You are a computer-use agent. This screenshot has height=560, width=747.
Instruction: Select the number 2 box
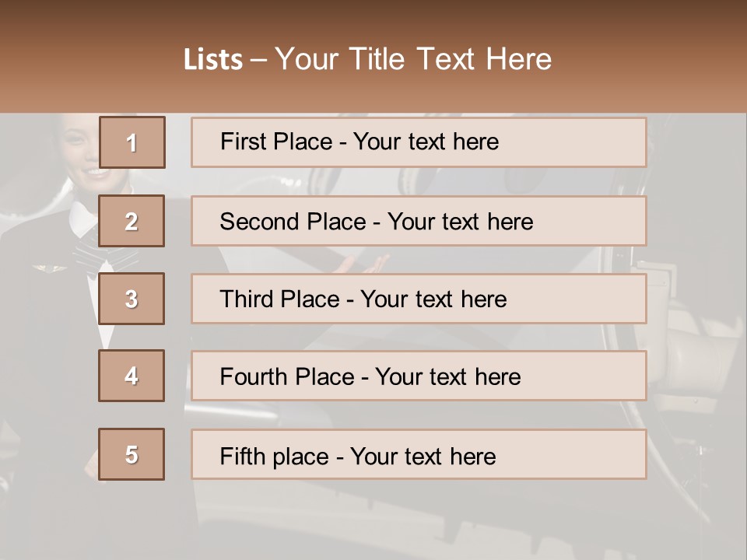click(x=132, y=221)
